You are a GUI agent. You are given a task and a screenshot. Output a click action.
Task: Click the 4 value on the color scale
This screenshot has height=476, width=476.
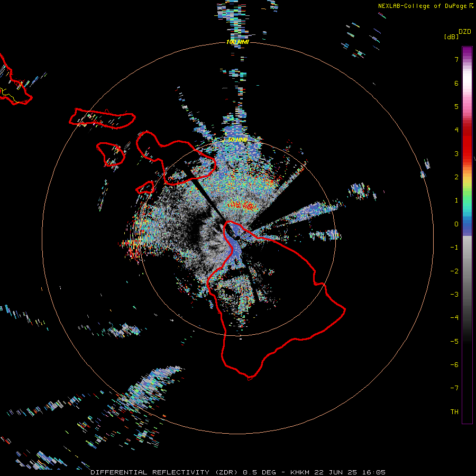[456, 130]
